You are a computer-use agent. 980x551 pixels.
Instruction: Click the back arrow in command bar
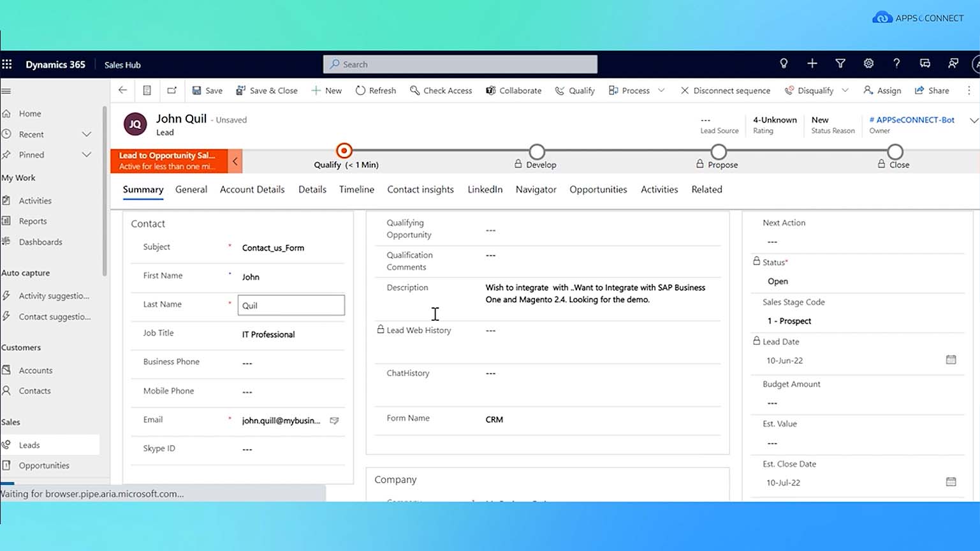pos(122,91)
